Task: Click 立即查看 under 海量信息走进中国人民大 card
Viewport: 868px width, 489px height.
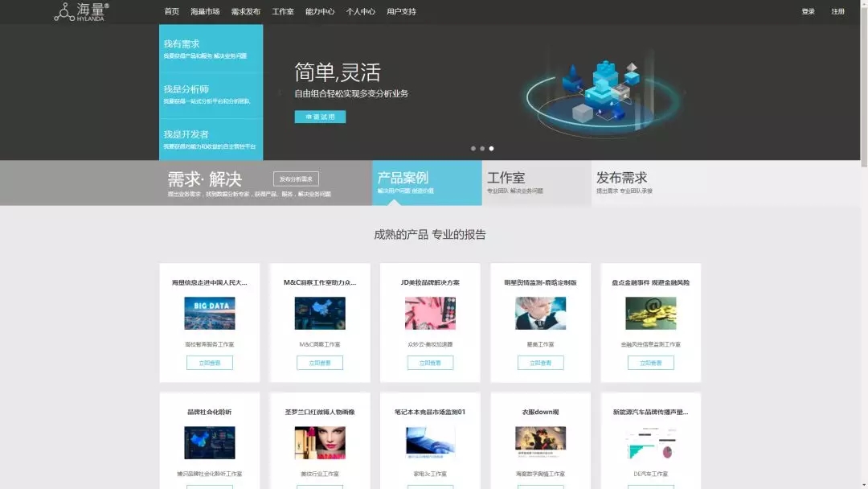Action: click(209, 363)
